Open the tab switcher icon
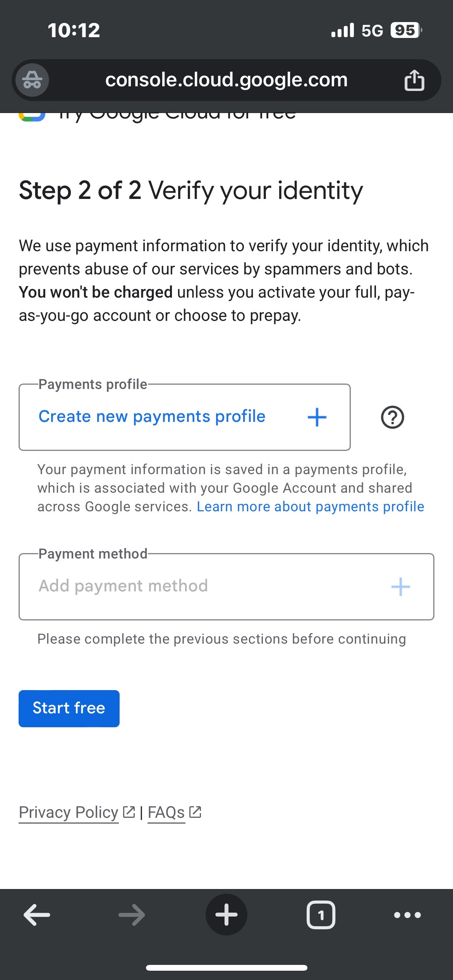453x980 pixels. click(321, 915)
